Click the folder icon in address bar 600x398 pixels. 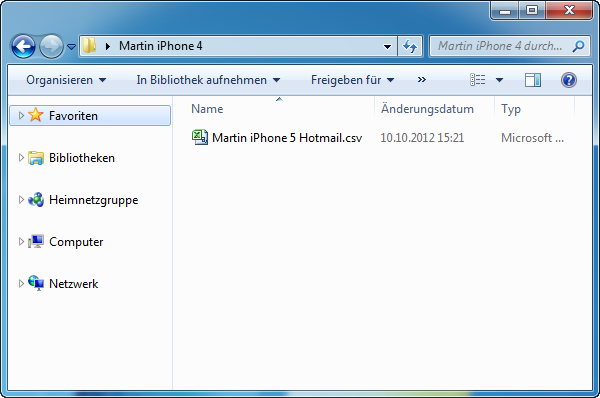click(x=90, y=46)
